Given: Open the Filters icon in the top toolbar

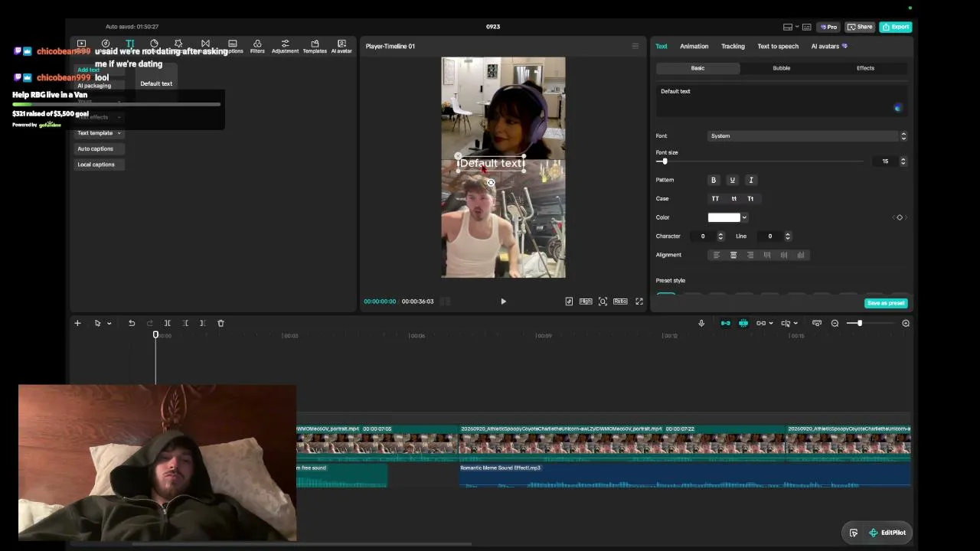Looking at the screenshot, I should pyautogui.click(x=257, y=46).
